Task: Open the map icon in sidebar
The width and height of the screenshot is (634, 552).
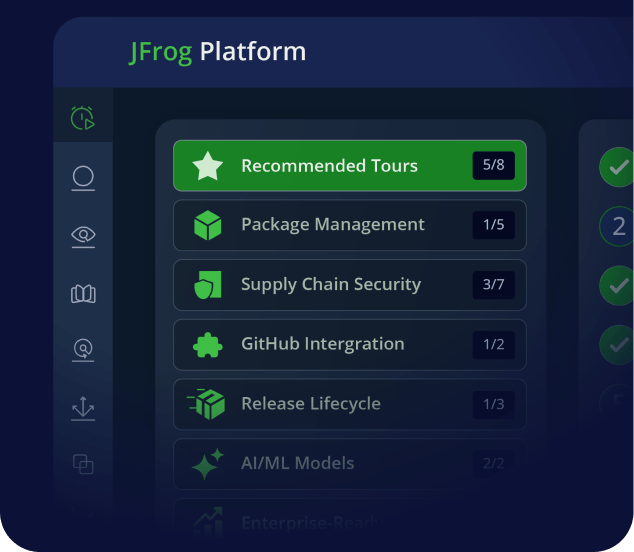Action: pyautogui.click(x=83, y=294)
